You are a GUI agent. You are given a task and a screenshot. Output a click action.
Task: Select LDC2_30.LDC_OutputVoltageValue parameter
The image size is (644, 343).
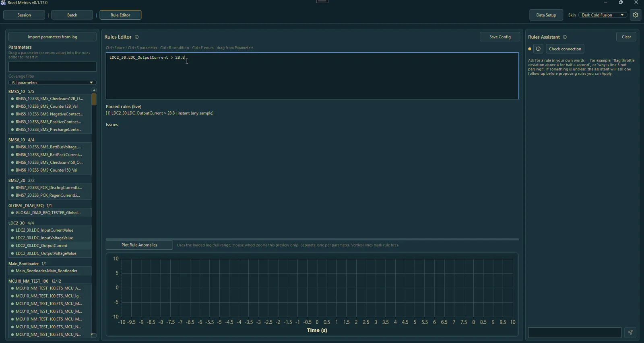(x=50, y=253)
